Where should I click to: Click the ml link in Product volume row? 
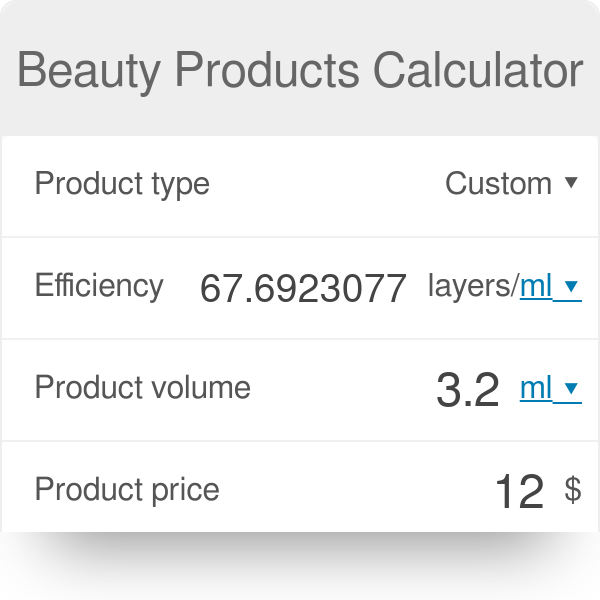pyautogui.click(x=536, y=388)
